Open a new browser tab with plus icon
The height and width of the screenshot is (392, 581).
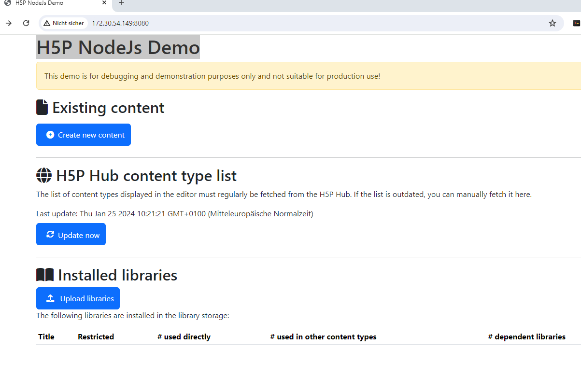[x=121, y=3]
